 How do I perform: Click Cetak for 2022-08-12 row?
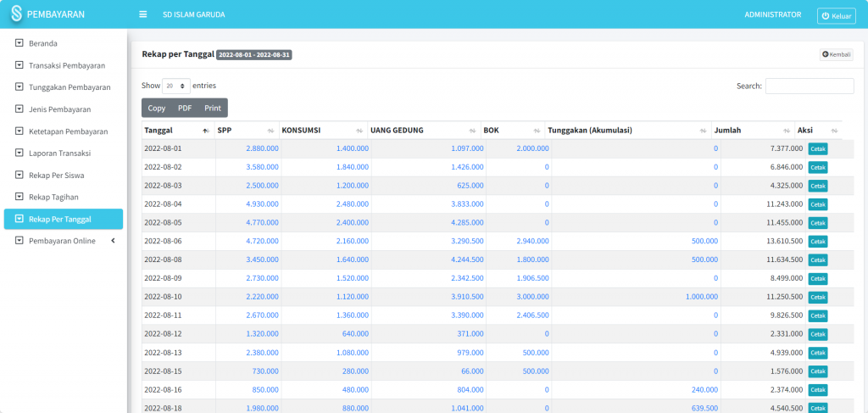coord(818,334)
